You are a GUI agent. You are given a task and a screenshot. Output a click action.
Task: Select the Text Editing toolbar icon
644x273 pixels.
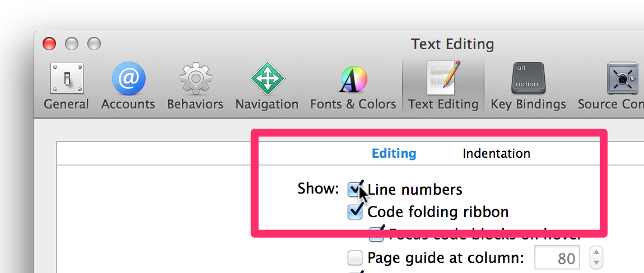[x=443, y=86]
